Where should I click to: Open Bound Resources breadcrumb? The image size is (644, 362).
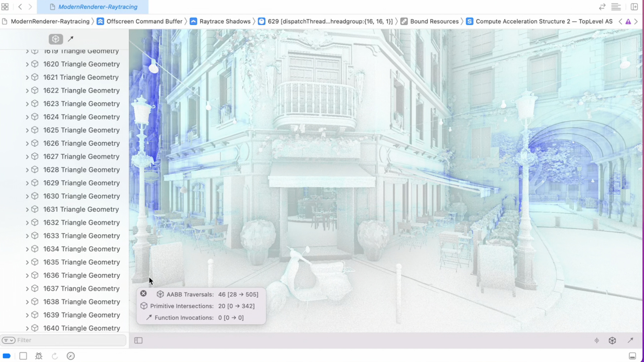(x=430, y=21)
